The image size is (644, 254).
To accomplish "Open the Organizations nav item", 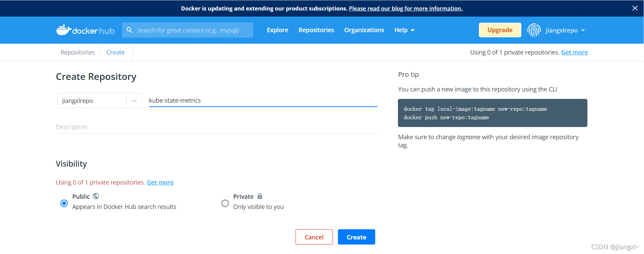I will tap(364, 30).
